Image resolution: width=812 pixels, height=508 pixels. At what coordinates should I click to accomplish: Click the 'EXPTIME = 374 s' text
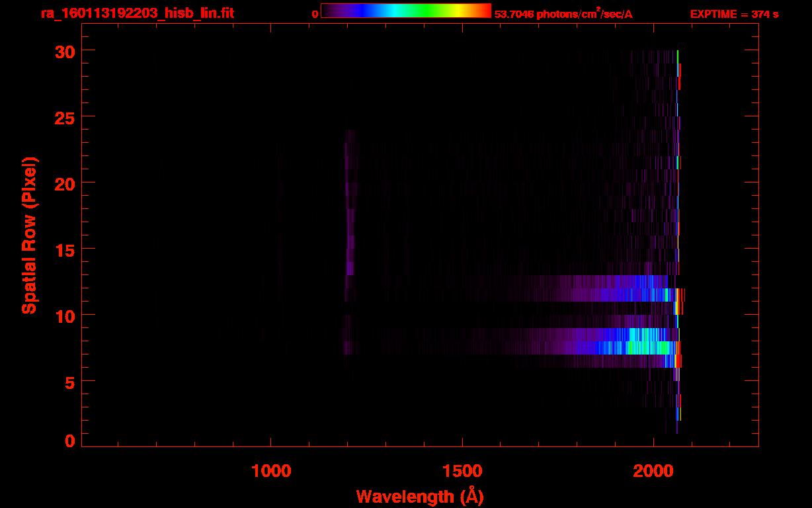734,14
